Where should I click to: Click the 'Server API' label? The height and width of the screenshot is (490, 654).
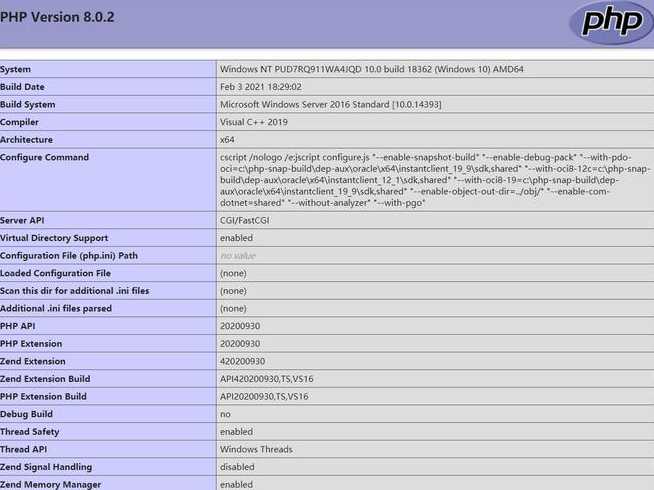(x=22, y=220)
